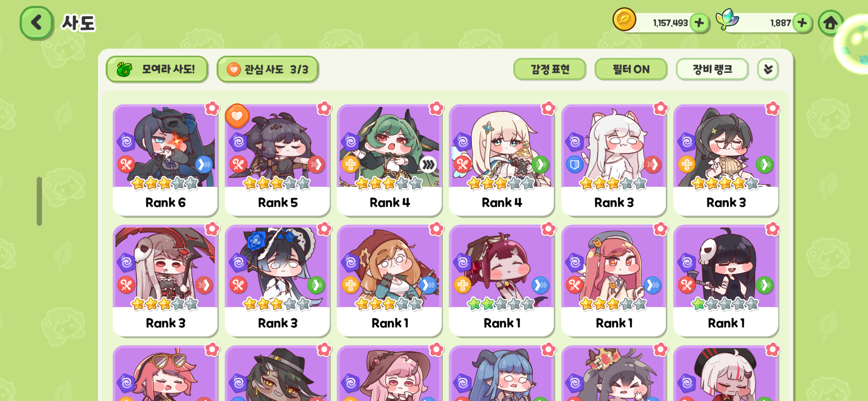Viewport: 868px width, 401px height.
Task: Tap the green back arrow button
Action: [36, 23]
